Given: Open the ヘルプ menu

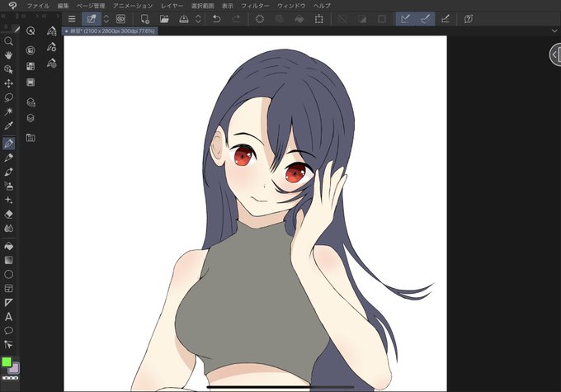Looking at the screenshot, I should [322, 6].
